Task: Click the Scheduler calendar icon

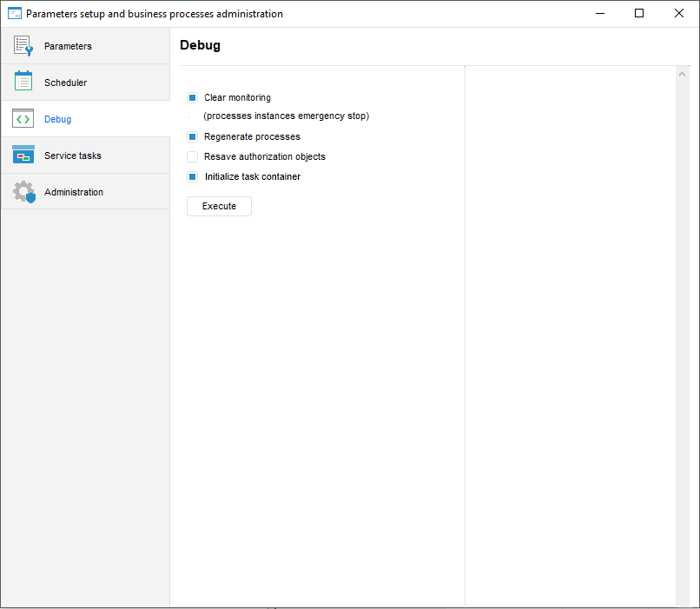Action: pyautogui.click(x=23, y=82)
